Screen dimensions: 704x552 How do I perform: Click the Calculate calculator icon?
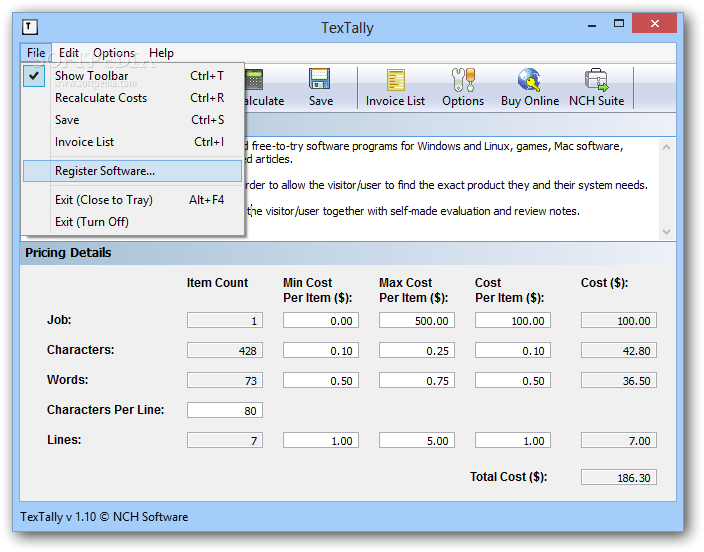click(254, 79)
